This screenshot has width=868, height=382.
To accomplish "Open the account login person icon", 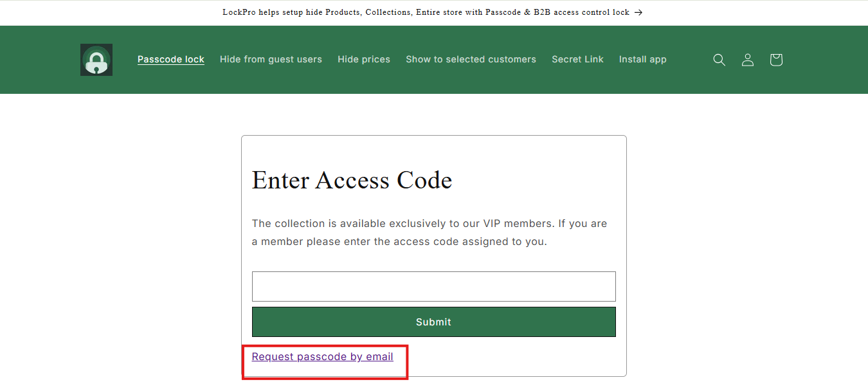I will (x=748, y=60).
